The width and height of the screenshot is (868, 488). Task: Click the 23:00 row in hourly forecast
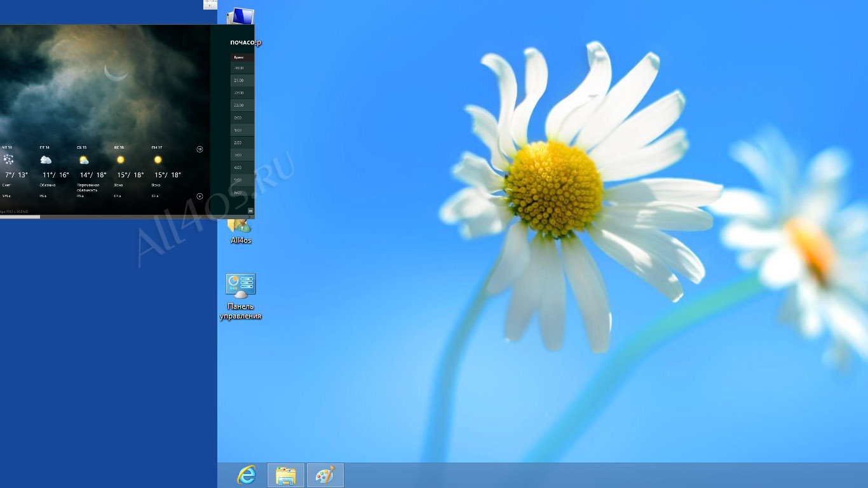click(x=242, y=105)
